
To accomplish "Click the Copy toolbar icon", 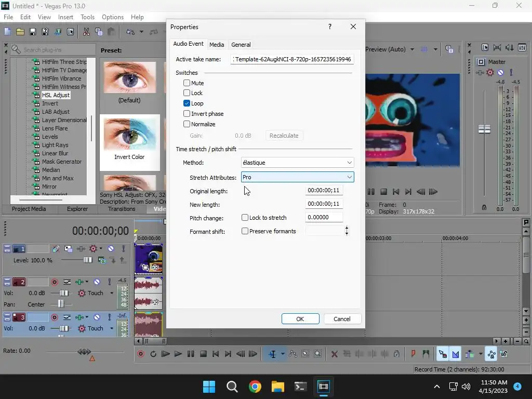I will [x=99, y=32].
